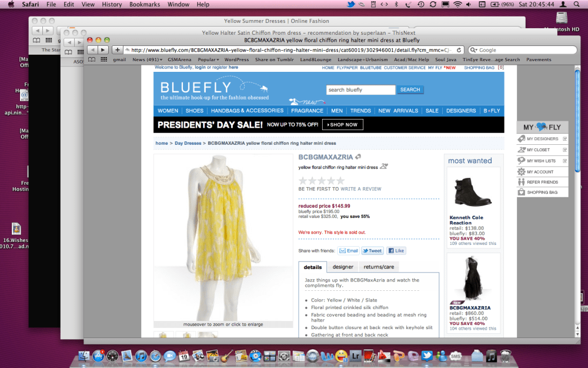This screenshot has height=368, width=588.
Task: Click the Safari back navigation arrow
Action: (92, 50)
